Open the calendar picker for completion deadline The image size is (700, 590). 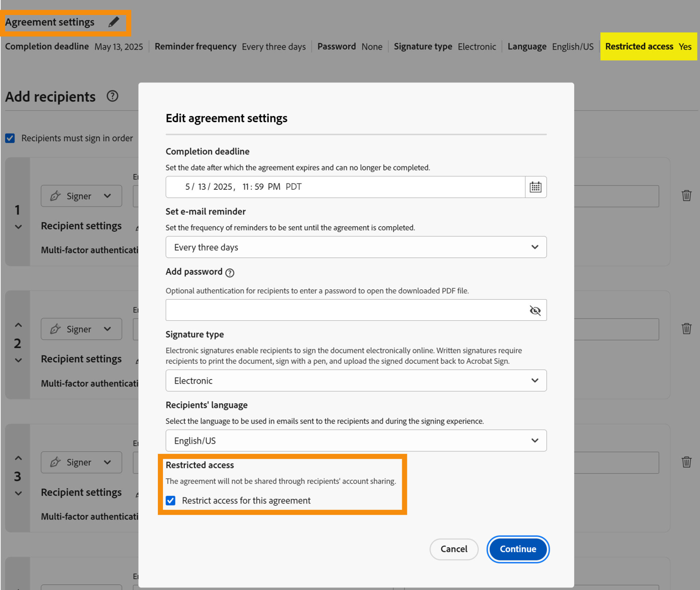(x=535, y=187)
